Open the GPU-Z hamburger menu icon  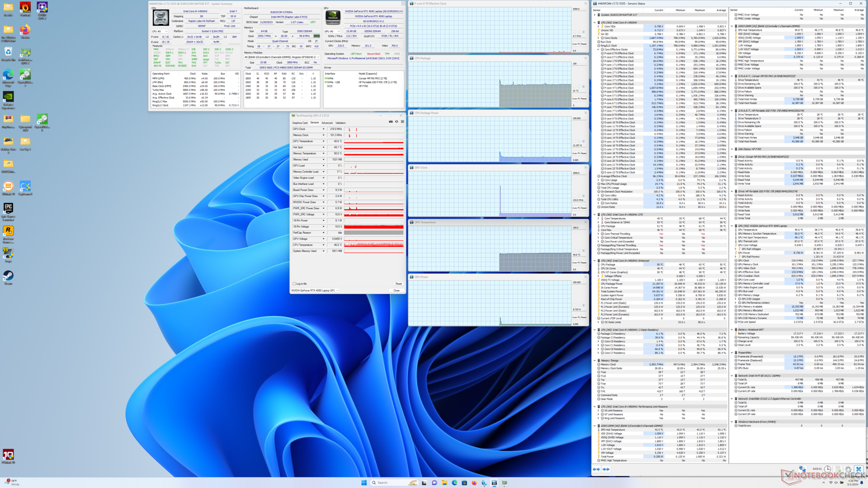[402, 122]
